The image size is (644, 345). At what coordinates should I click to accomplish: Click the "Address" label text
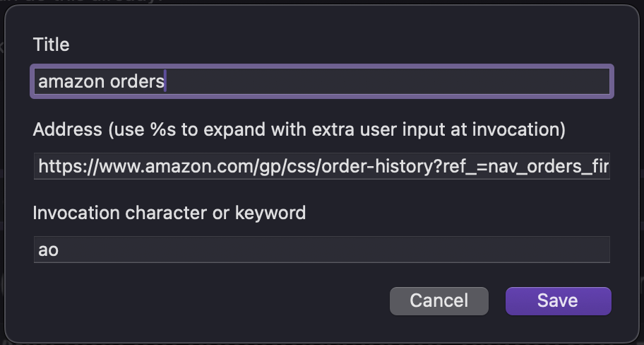tap(67, 129)
